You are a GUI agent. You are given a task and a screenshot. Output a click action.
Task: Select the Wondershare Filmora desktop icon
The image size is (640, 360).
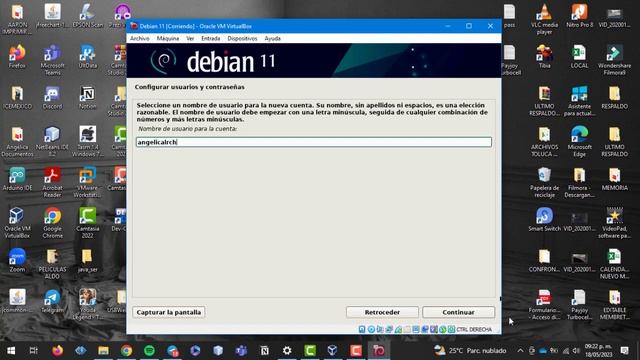[x=615, y=60]
